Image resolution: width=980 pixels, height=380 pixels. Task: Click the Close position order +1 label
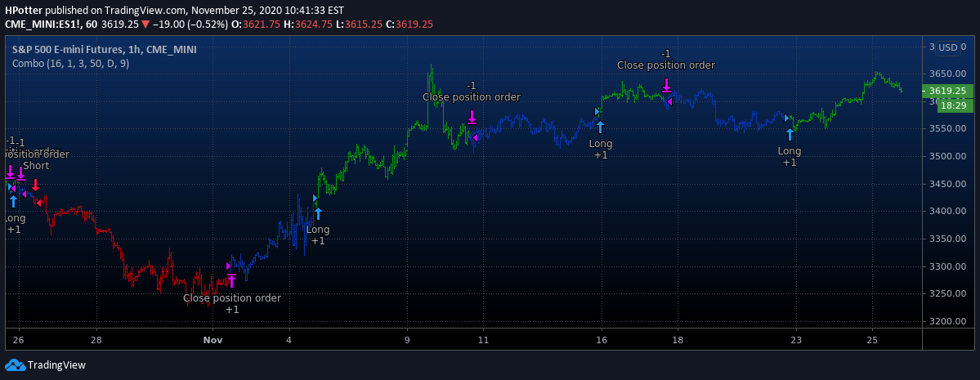[x=232, y=304]
